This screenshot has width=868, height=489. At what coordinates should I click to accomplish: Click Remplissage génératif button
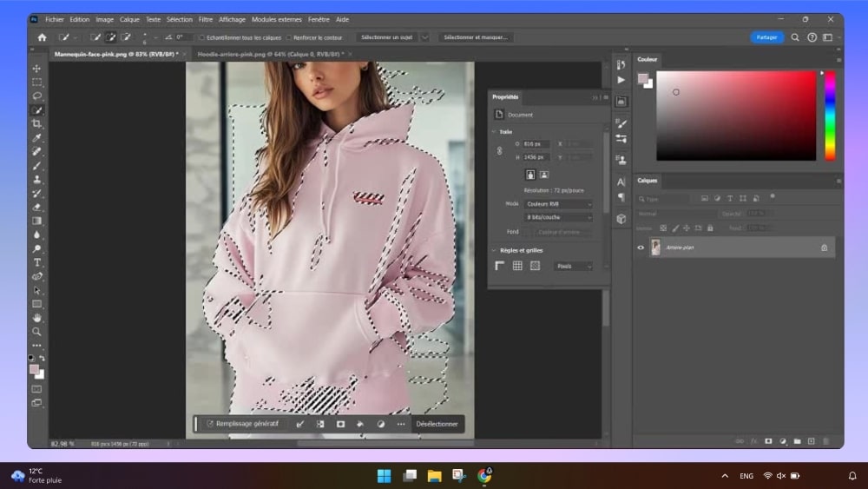click(242, 424)
